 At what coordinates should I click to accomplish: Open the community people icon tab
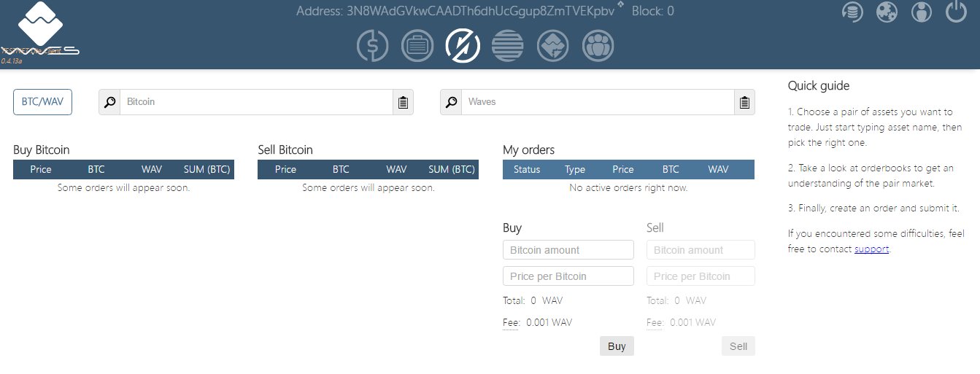point(598,46)
